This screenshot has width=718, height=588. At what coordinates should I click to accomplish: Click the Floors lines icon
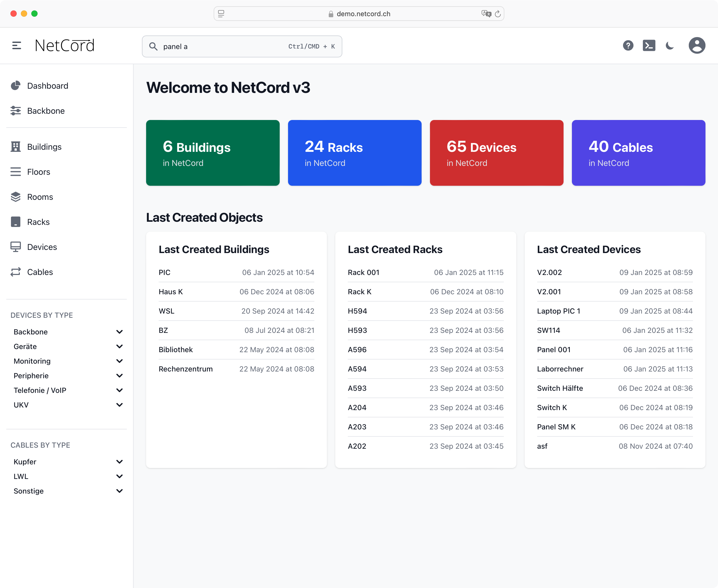pos(16,172)
